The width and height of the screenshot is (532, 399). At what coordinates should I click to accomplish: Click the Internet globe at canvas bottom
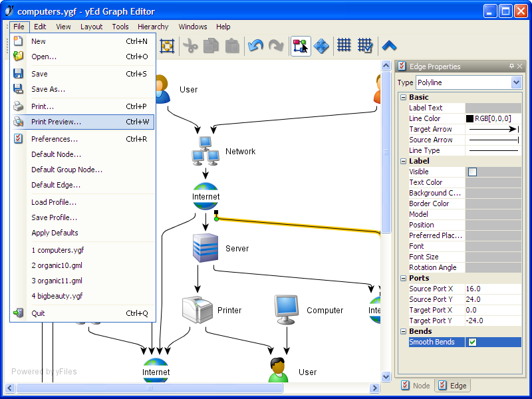(x=156, y=370)
